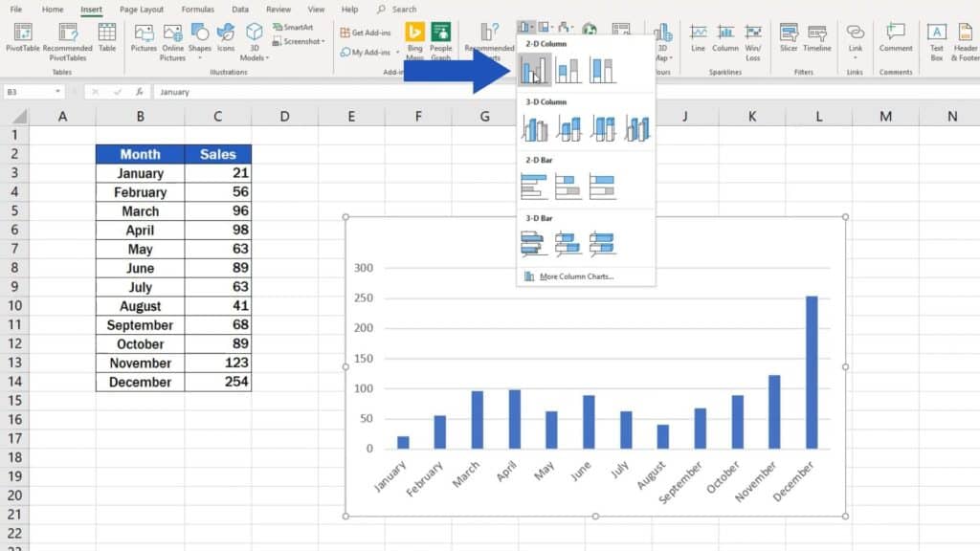Switch to the Page Layout tab
This screenshot has width=980, height=551.
point(141,10)
